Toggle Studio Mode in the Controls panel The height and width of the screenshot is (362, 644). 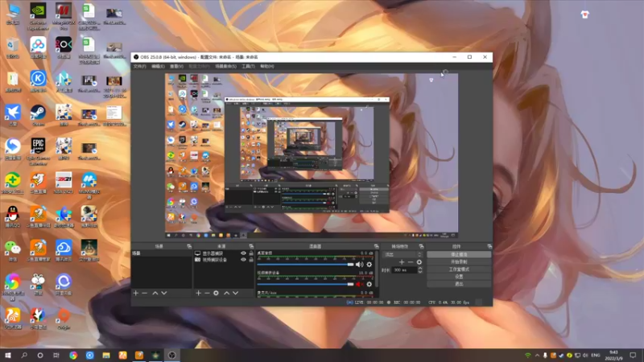point(459,269)
